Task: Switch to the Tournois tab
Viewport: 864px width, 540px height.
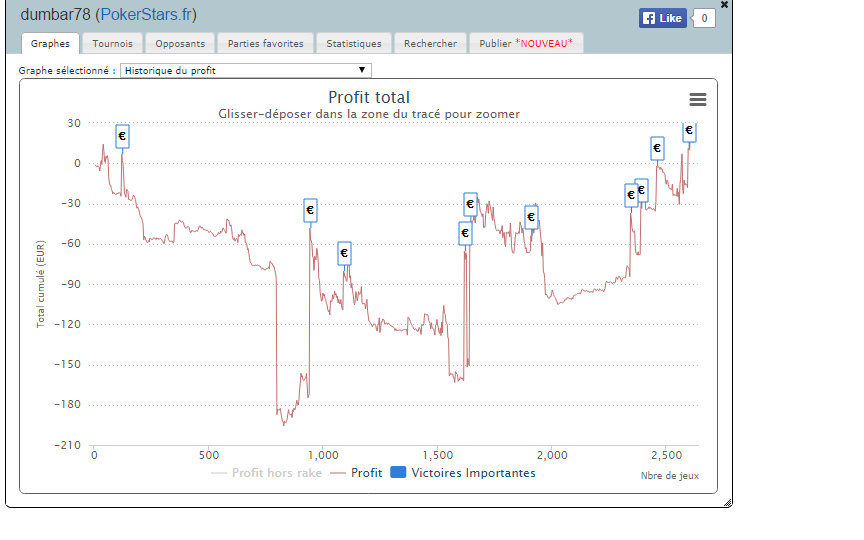Action: tap(112, 44)
